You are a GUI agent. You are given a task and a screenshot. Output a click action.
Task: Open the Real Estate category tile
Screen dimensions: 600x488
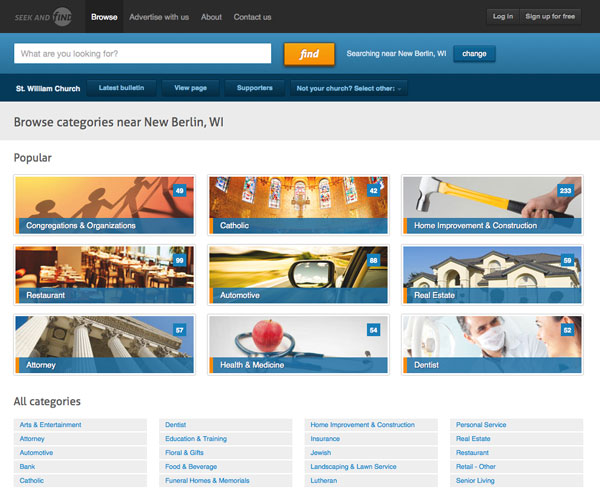point(492,275)
